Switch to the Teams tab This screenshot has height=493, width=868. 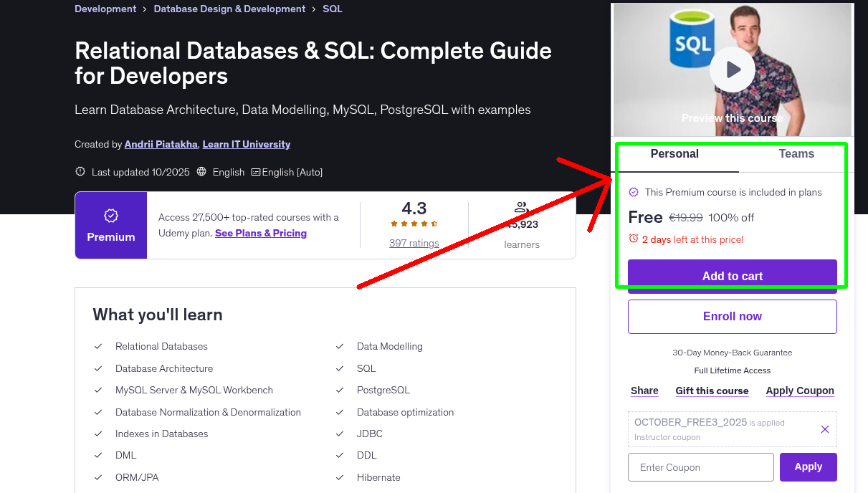796,153
